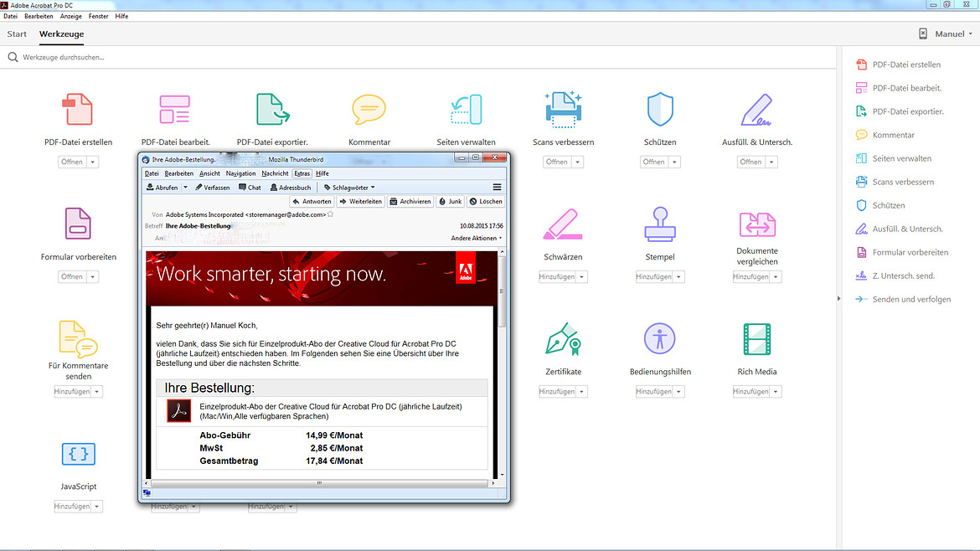Open the Nachricht menu in Thunderbird
The image size is (980, 551).
275,173
